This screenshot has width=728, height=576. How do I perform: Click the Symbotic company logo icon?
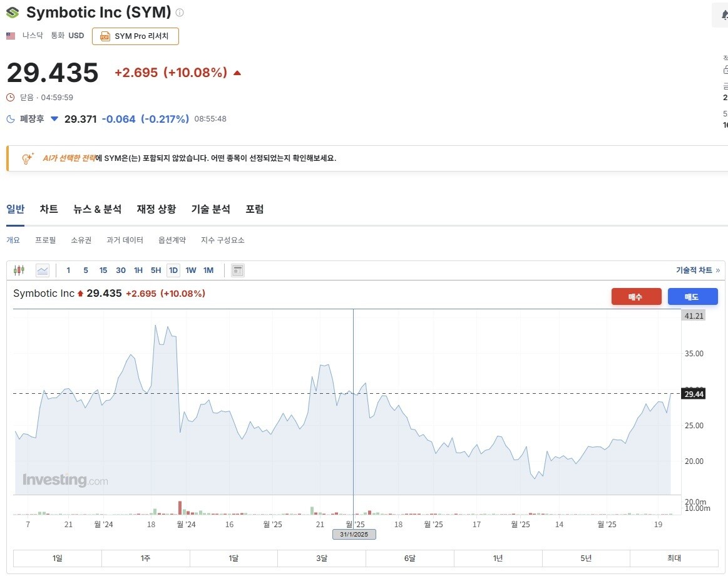point(13,13)
